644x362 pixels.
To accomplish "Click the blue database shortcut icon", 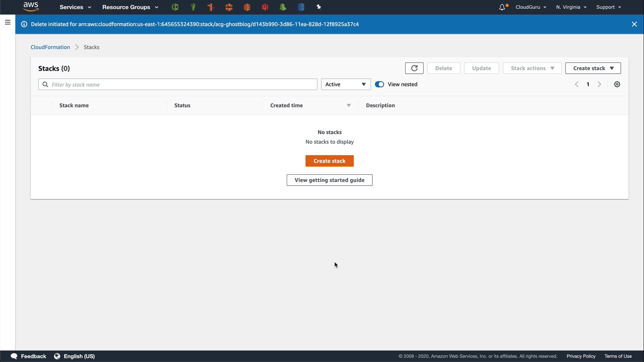I will click(x=301, y=7).
